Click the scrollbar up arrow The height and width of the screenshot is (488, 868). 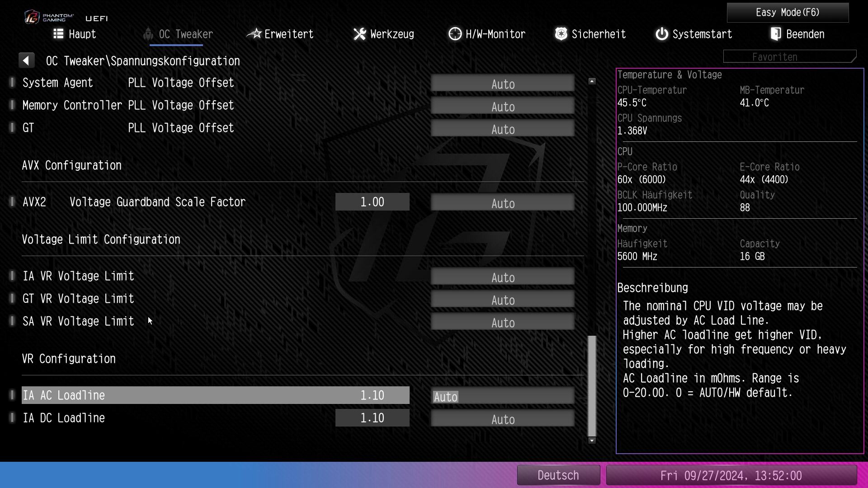(x=592, y=81)
